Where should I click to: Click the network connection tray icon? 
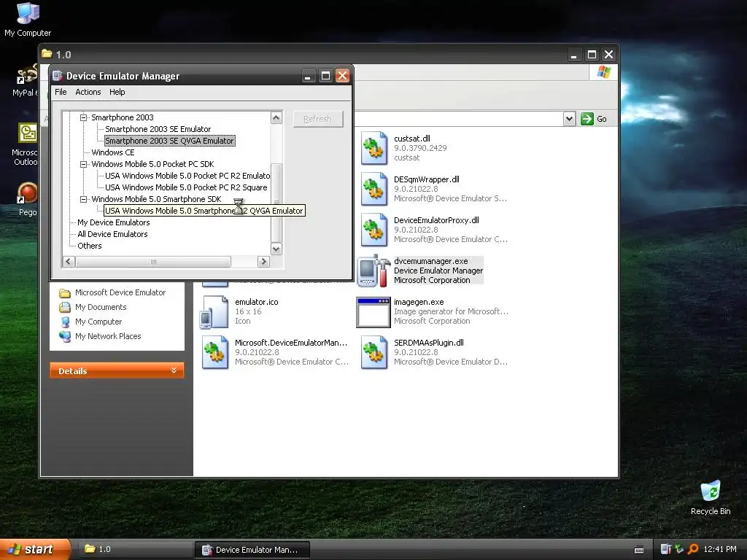[679, 549]
